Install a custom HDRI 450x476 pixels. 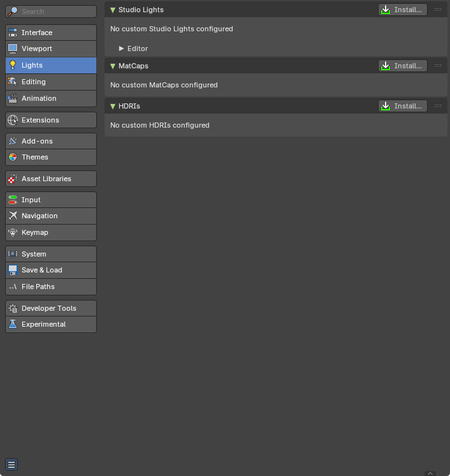point(403,106)
